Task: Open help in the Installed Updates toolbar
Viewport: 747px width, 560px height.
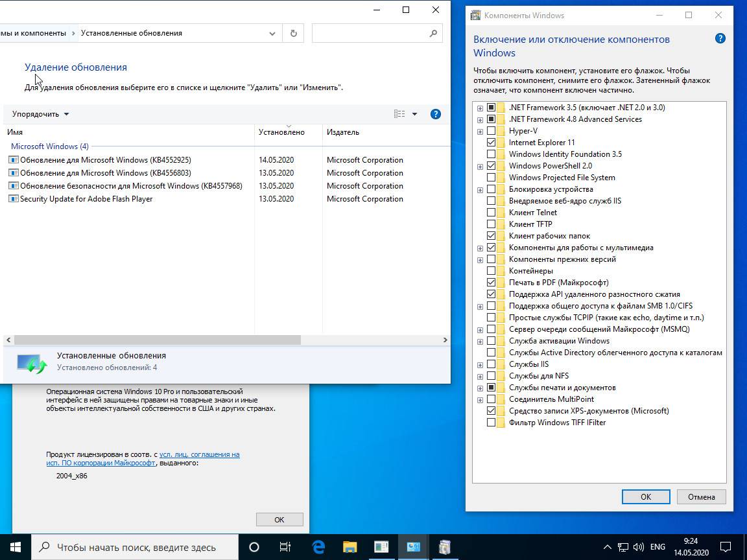Action: pos(436,114)
